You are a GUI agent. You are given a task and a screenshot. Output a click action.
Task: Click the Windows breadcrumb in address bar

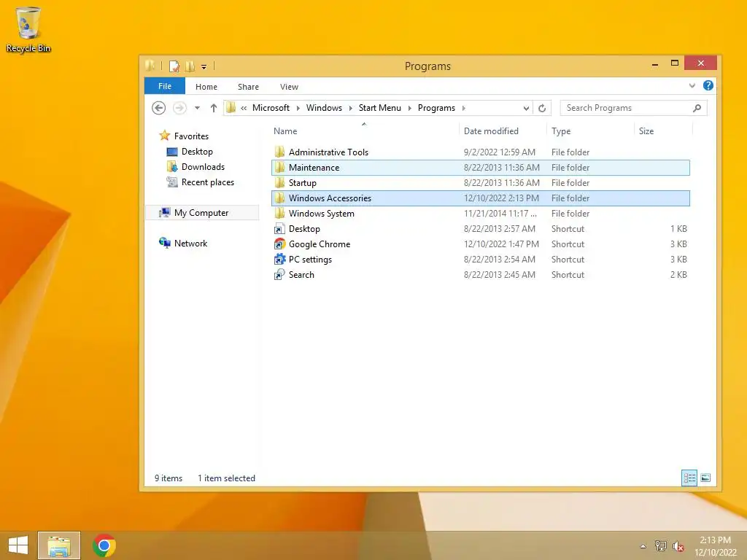324,108
